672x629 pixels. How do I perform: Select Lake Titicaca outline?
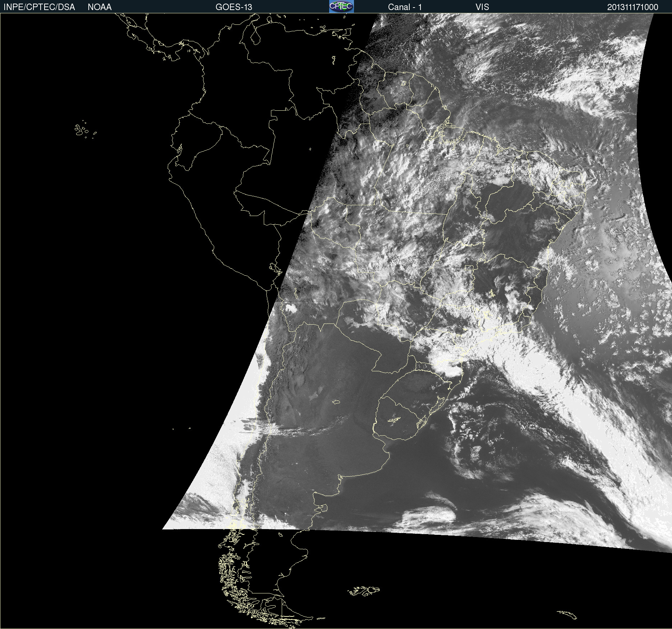[x=275, y=268]
